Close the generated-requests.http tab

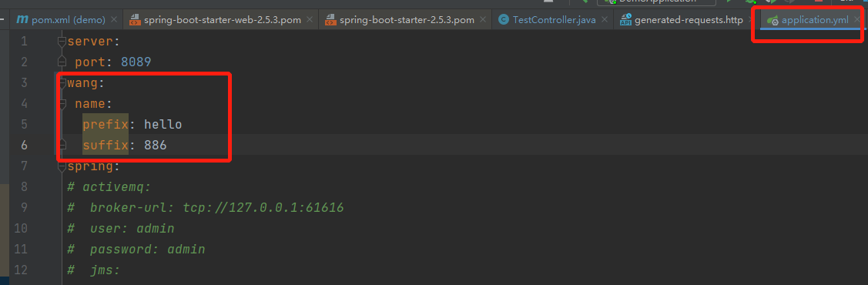point(752,20)
